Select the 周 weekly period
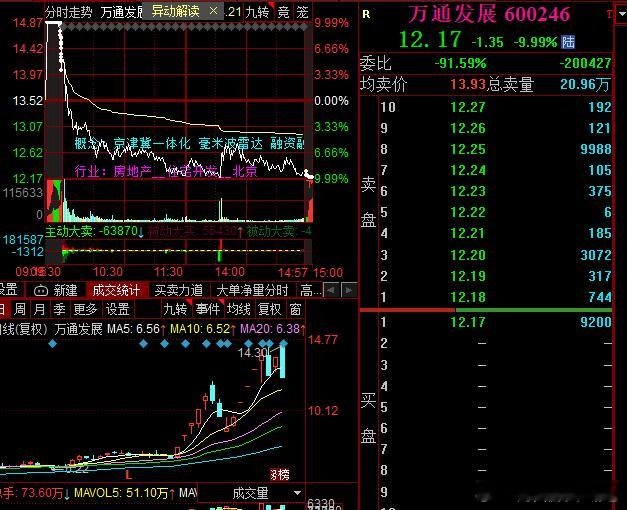Image resolution: width=627 pixels, height=510 pixels. [x=20, y=309]
